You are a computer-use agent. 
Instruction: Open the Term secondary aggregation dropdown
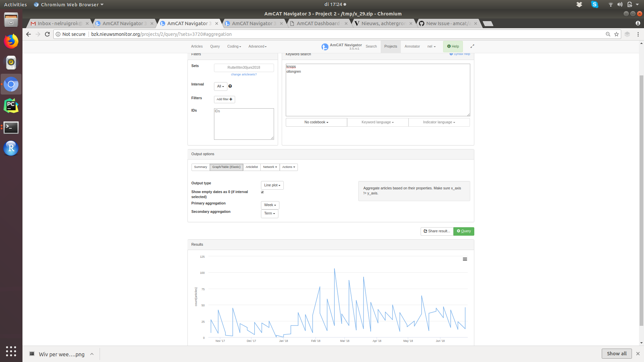click(x=269, y=214)
